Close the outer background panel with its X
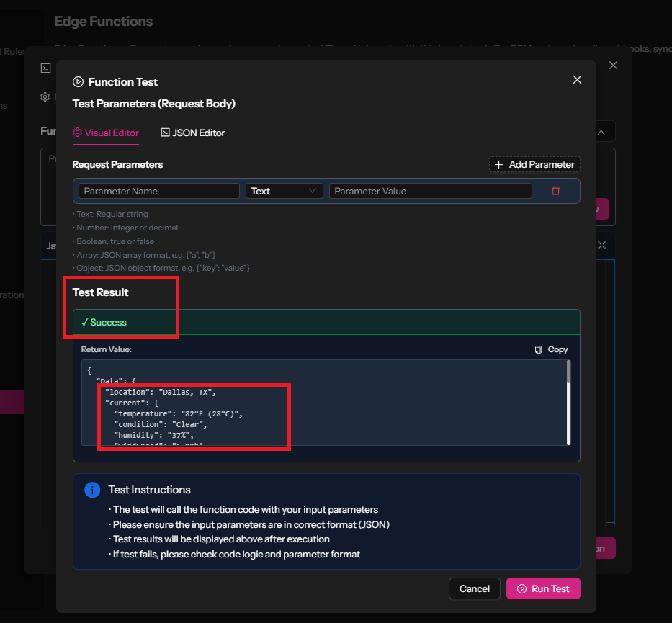Viewport: 672px width, 623px height. pyautogui.click(x=613, y=66)
